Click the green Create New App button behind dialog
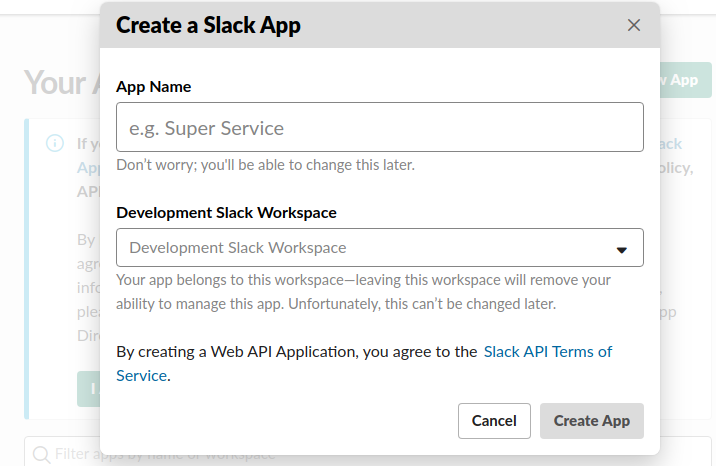 [x=682, y=80]
